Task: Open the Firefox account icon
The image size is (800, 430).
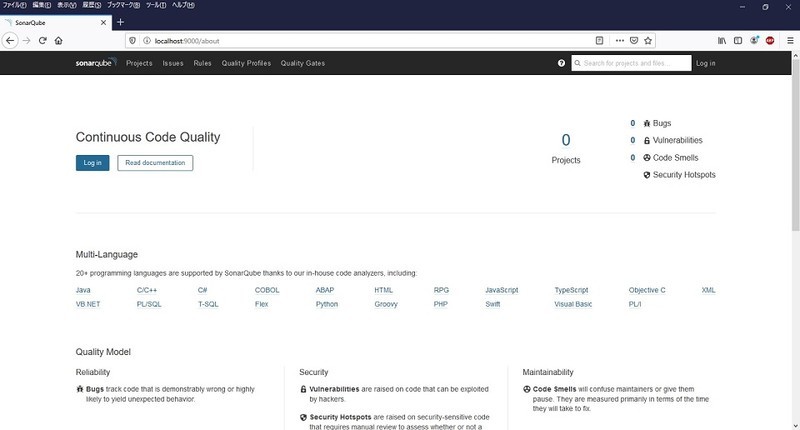Action: pos(754,41)
